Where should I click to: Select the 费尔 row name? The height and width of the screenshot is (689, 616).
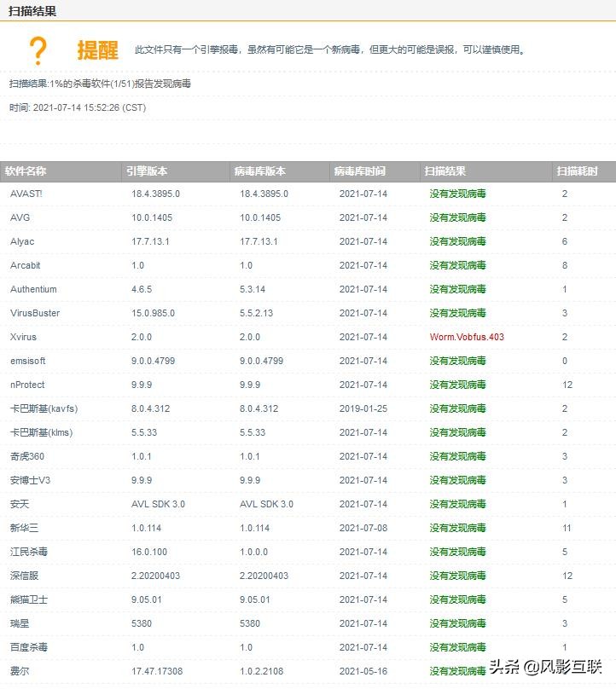20,671
